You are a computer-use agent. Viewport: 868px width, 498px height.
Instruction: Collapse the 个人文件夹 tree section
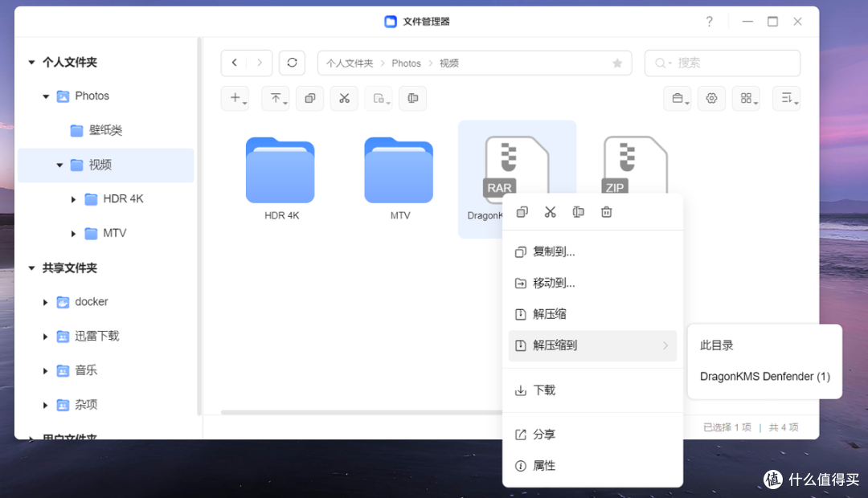(31, 63)
